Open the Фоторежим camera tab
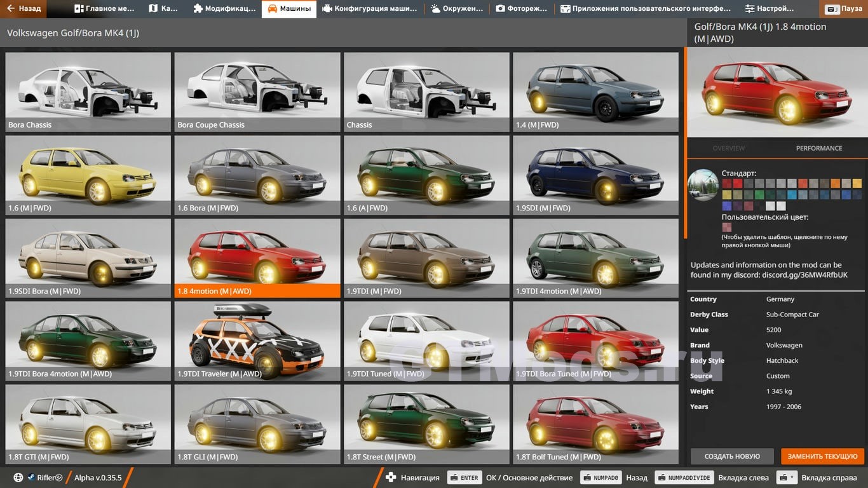Viewport: 868px width, 488px height. (x=522, y=9)
